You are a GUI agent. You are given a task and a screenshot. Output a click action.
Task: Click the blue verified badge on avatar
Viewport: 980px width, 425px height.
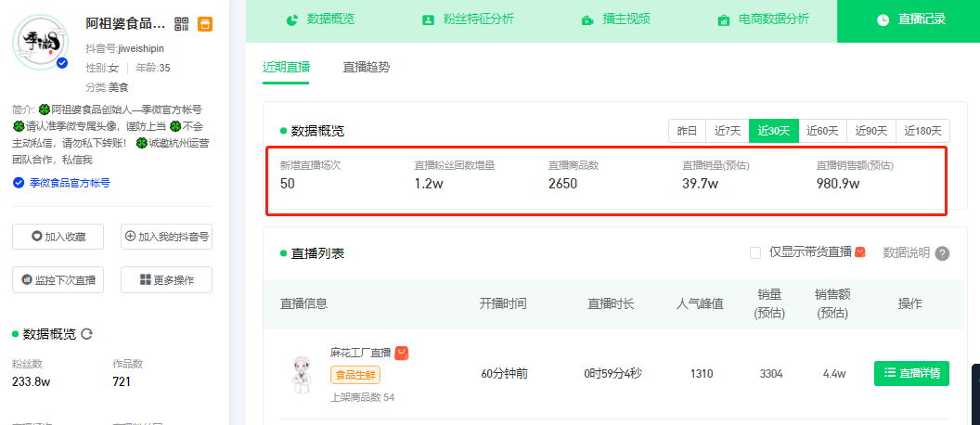point(62,63)
